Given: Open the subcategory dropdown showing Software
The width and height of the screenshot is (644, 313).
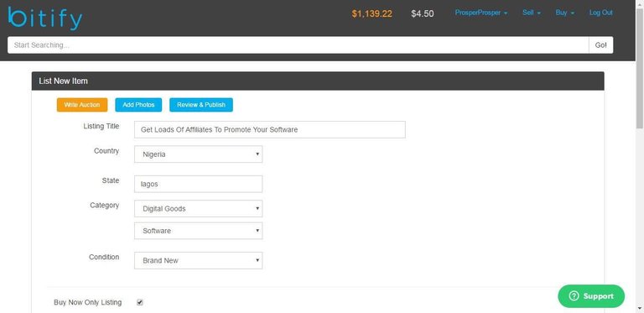Looking at the screenshot, I should pyautogui.click(x=199, y=231).
